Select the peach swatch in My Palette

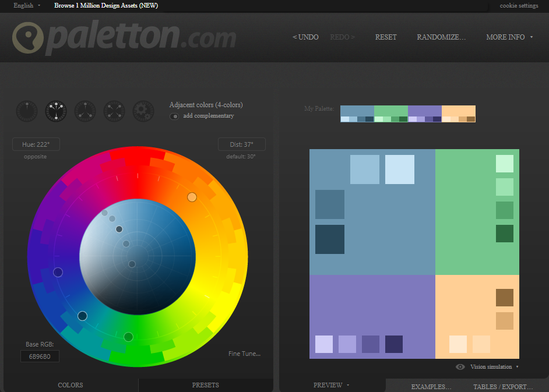point(458,111)
